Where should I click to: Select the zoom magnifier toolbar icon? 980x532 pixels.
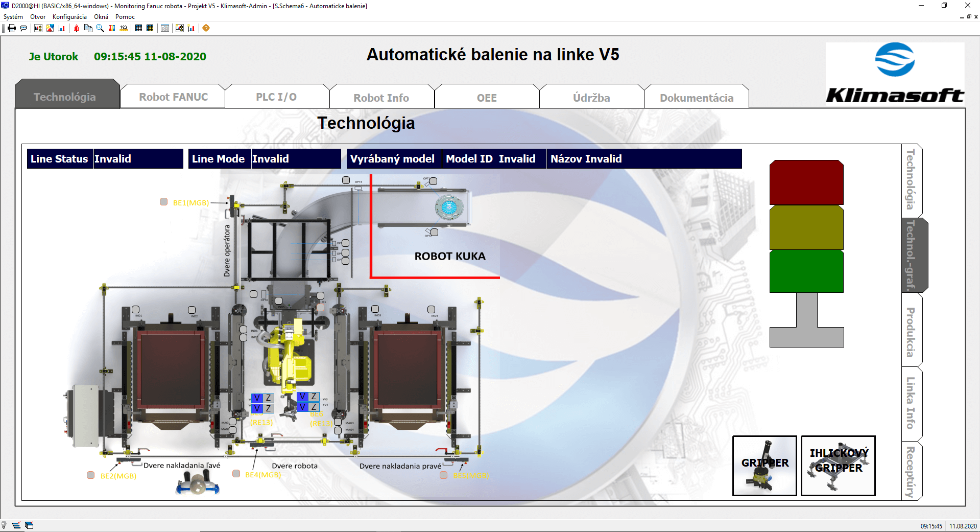(x=100, y=28)
